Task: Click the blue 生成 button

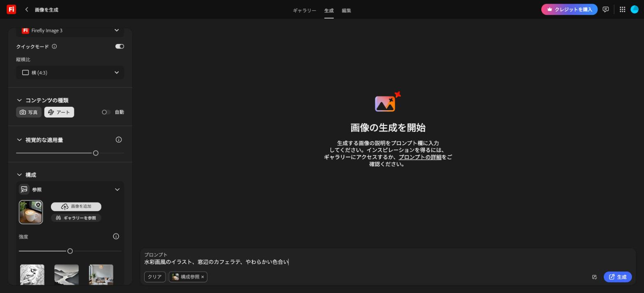Action: [x=618, y=277]
